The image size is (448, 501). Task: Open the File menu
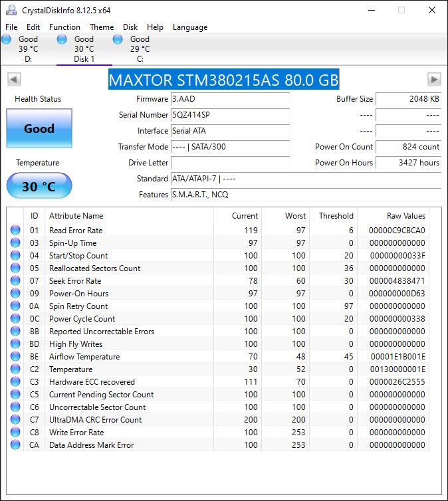pyautogui.click(x=11, y=27)
